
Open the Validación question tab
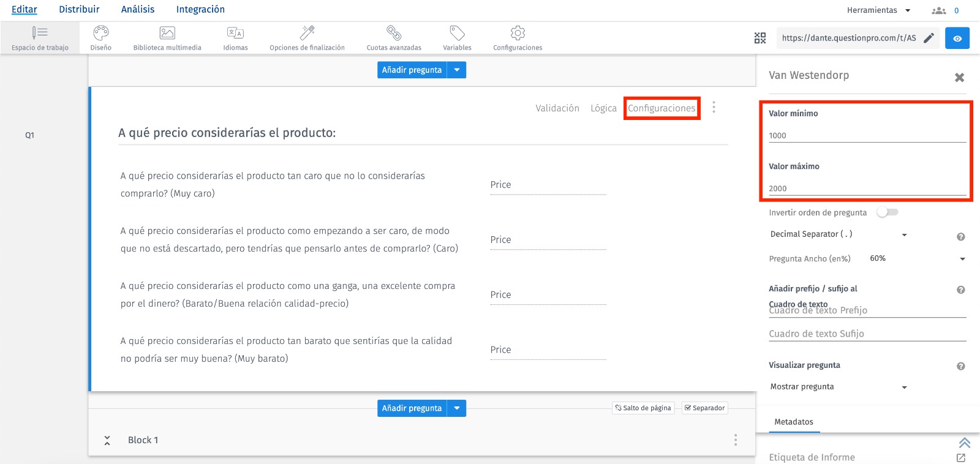(557, 108)
